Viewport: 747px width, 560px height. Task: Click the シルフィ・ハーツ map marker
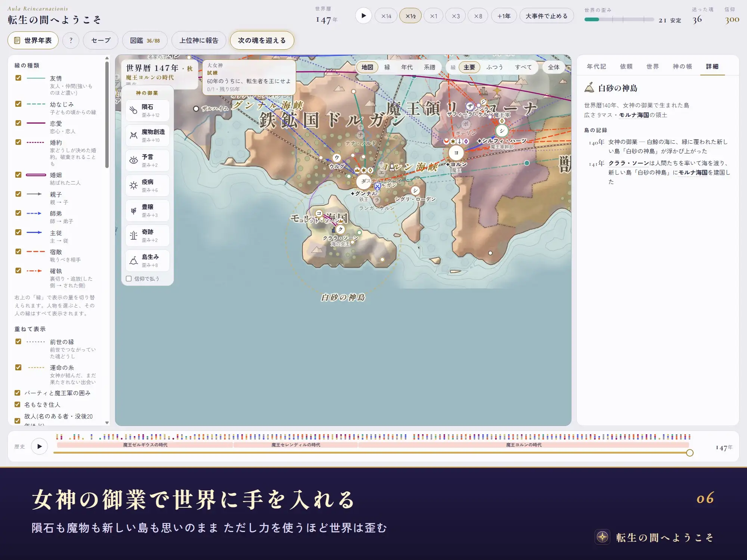click(x=502, y=131)
